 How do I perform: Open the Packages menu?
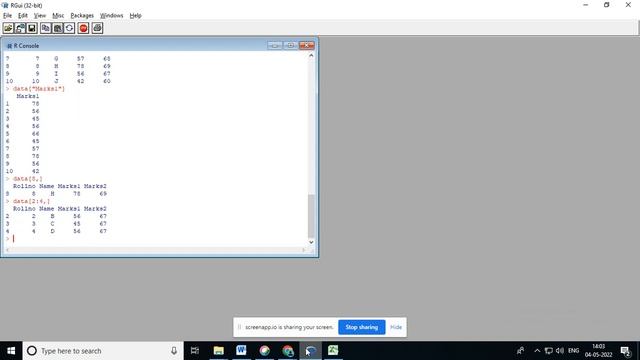tap(82, 16)
